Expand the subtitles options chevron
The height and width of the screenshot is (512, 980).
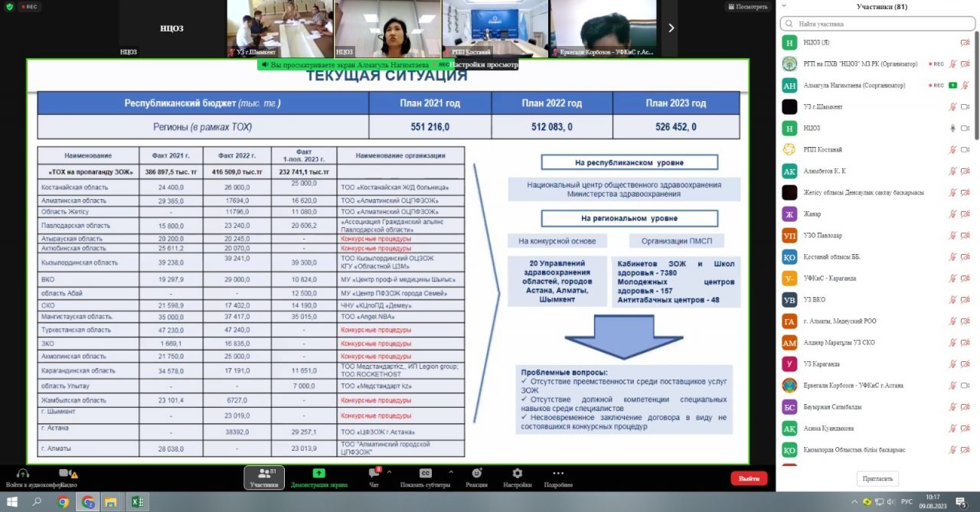[x=451, y=472]
